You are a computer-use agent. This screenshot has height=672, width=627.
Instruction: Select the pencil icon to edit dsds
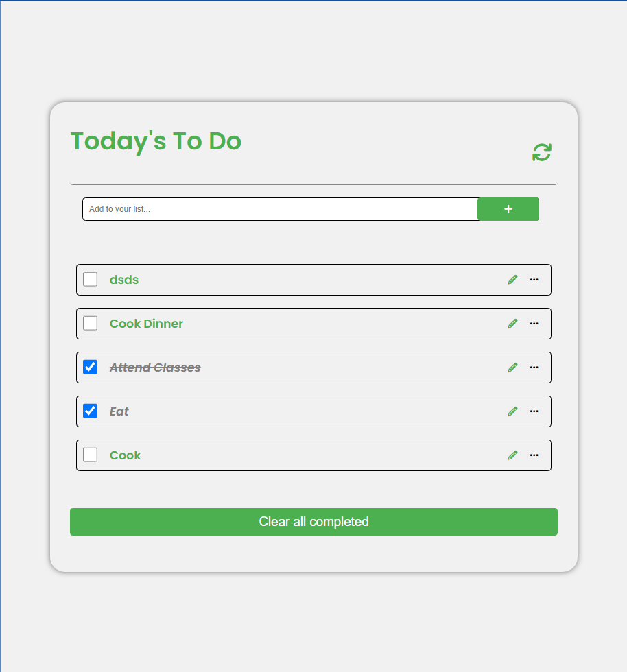[x=512, y=279]
